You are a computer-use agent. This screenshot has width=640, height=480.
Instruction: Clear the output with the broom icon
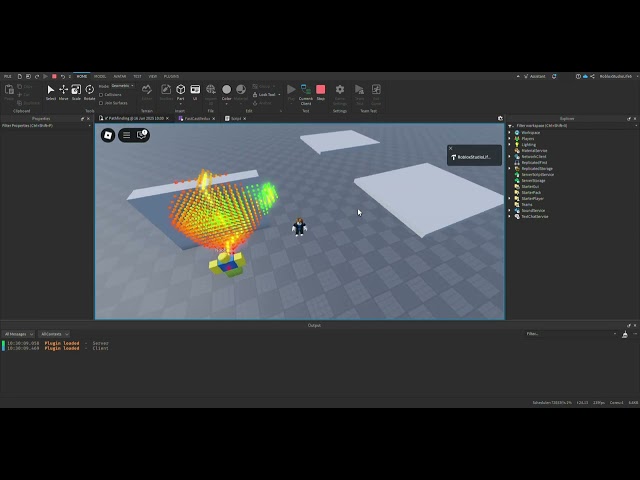(x=625, y=335)
